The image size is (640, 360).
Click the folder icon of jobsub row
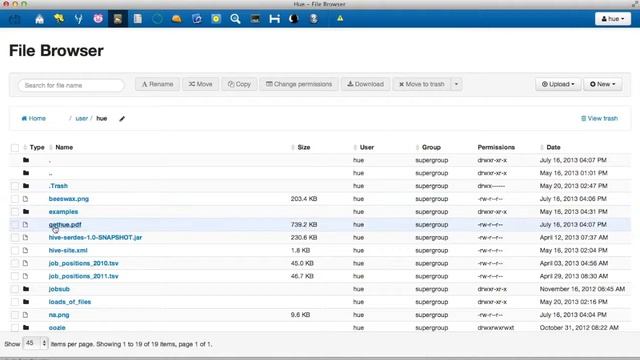(x=26, y=289)
